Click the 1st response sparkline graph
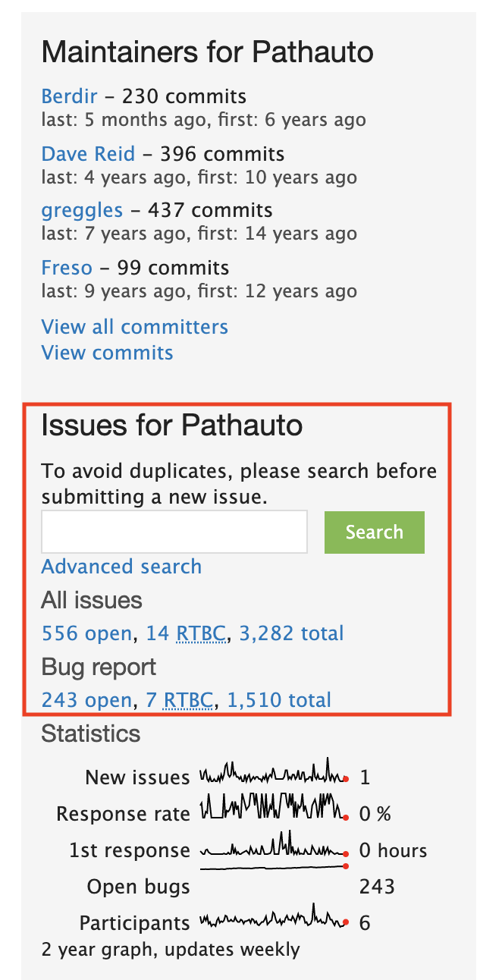This screenshot has height=980, width=502. 274,843
